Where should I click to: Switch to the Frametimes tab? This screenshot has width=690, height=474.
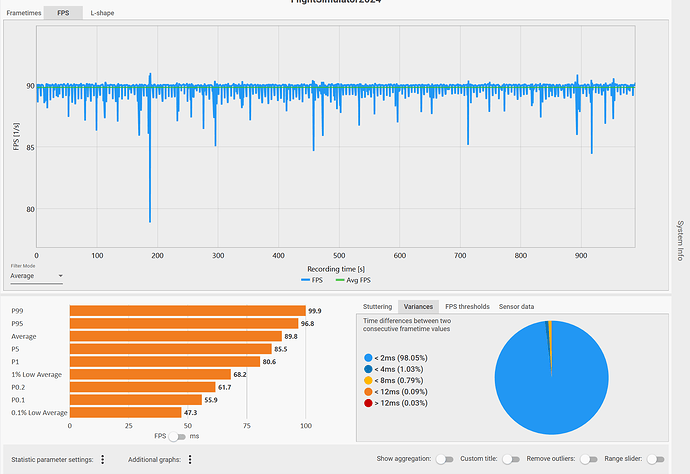coord(24,13)
